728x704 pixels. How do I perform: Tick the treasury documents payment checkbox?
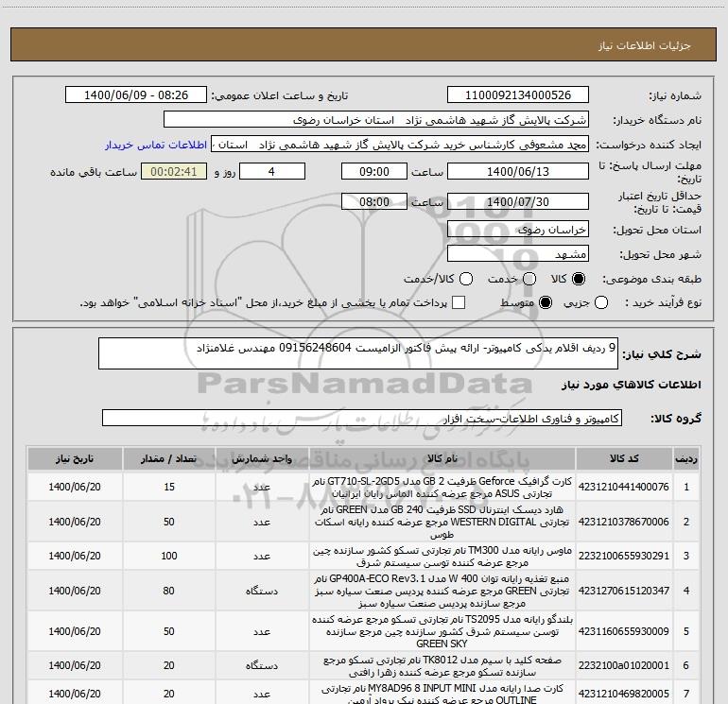click(459, 302)
